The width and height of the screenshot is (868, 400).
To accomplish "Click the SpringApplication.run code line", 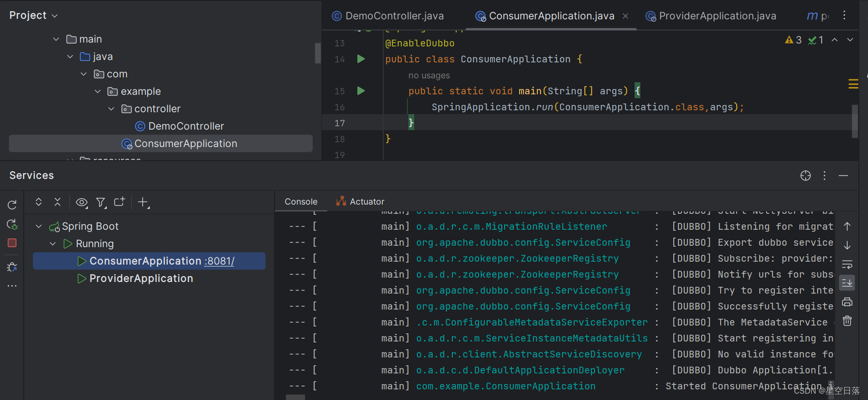I will point(588,107).
